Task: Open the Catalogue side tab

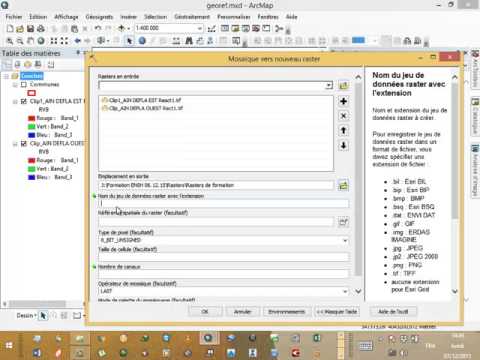Action: pos(475,117)
